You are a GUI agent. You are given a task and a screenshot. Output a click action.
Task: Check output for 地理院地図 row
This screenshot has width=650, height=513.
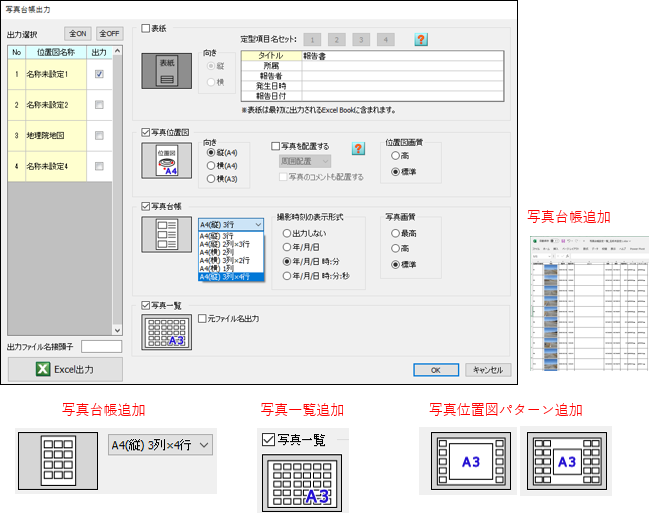[x=99, y=136]
